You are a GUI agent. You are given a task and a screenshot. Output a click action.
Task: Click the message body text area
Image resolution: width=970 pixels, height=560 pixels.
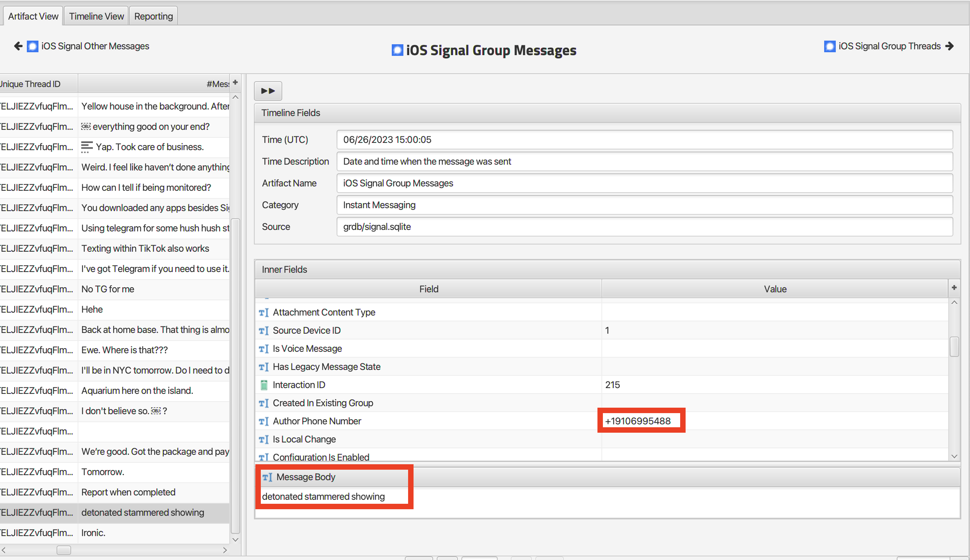coord(607,502)
